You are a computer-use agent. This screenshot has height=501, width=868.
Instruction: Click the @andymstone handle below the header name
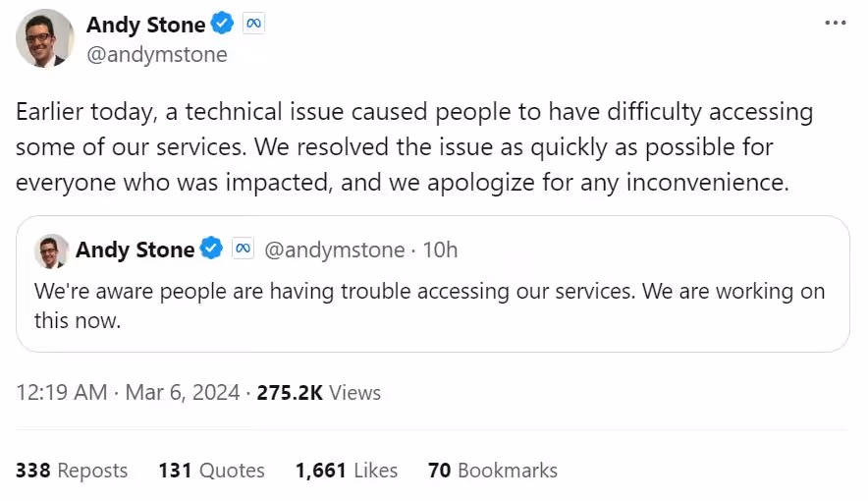click(156, 54)
